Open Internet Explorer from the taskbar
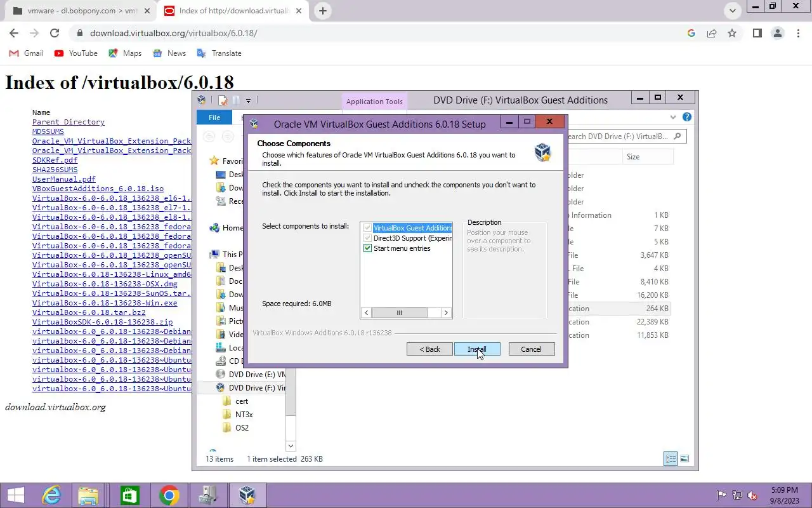812x508 pixels. pos(51,495)
